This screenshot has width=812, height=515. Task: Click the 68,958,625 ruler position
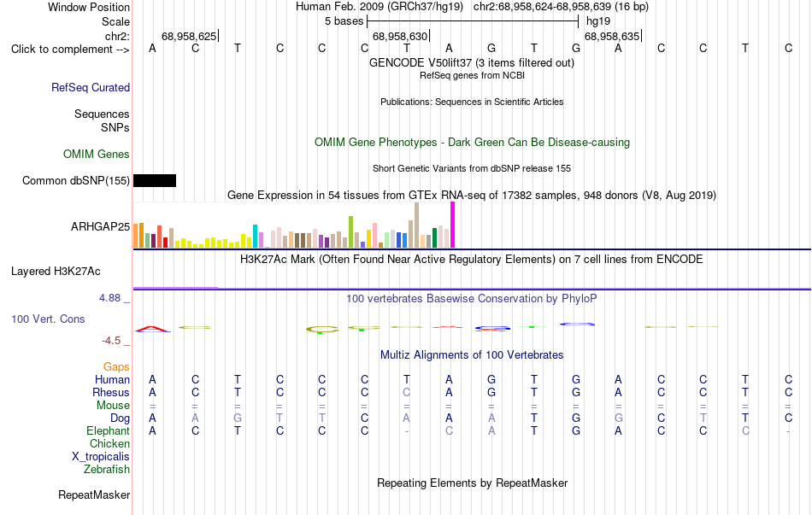(189, 36)
